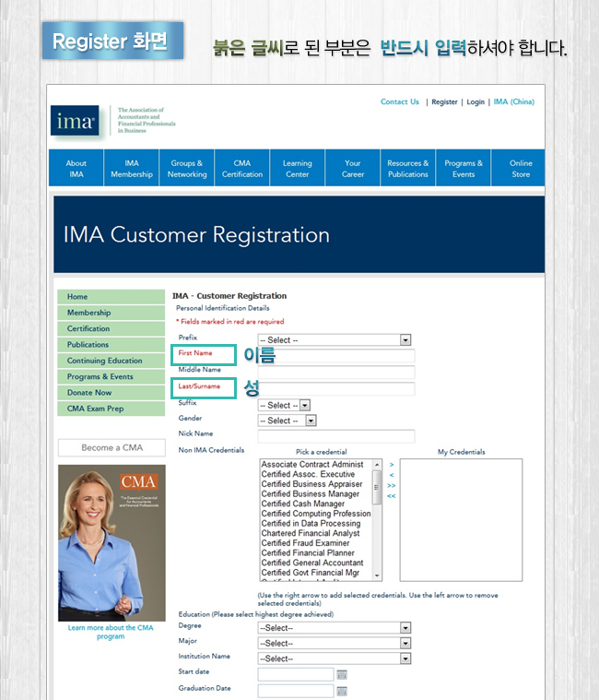Viewport: 599px width, 700px height.
Task: Open IMA Membership menu
Action: point(132,168)
